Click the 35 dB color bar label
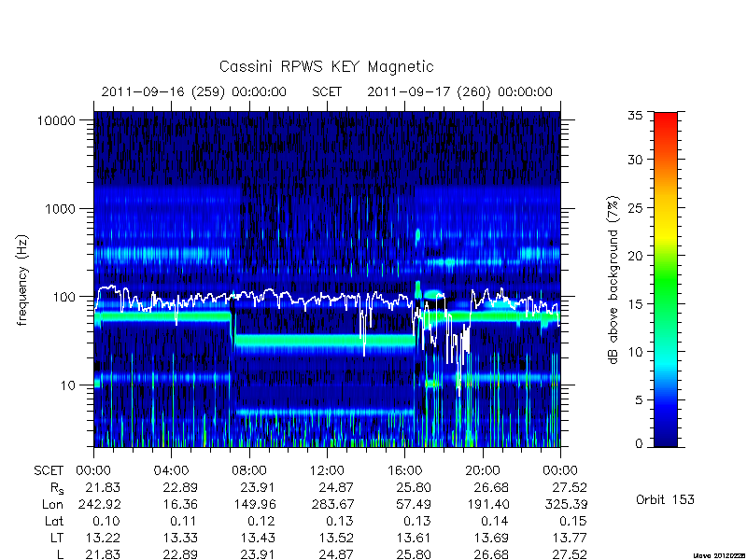747x560 pixels. (635, 115)
